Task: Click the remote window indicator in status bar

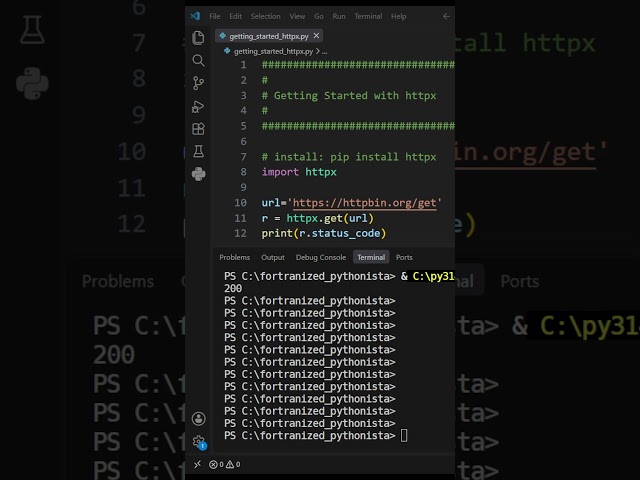Action: 198,464
